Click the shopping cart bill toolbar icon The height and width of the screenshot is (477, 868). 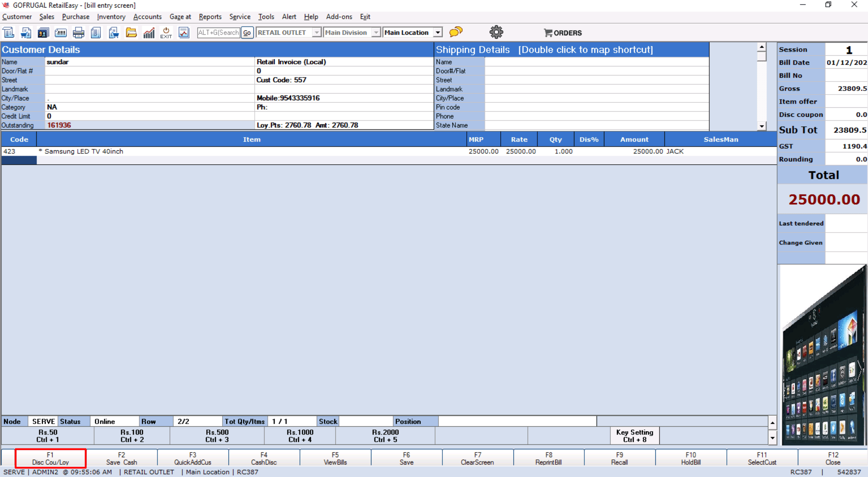[26, 33]
